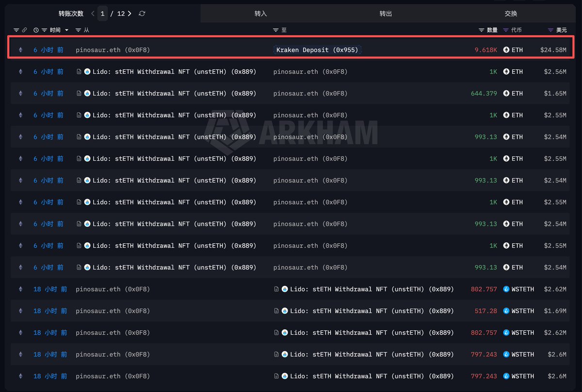Image resolution: width=582 pixels, height=392 pixels.
Task: Select the 517.28 amount
Action: click(x=486, y=311)
